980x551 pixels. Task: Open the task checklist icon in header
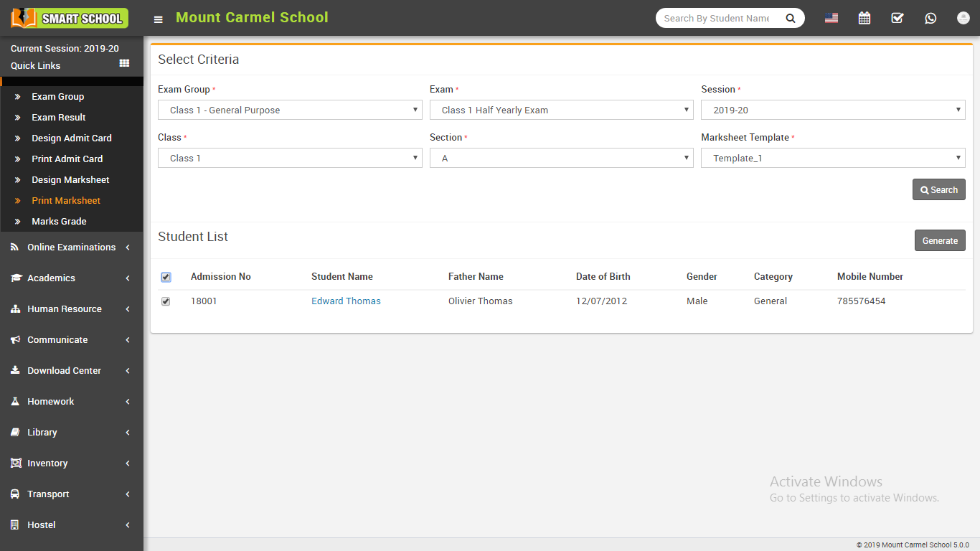coord(897,18)
